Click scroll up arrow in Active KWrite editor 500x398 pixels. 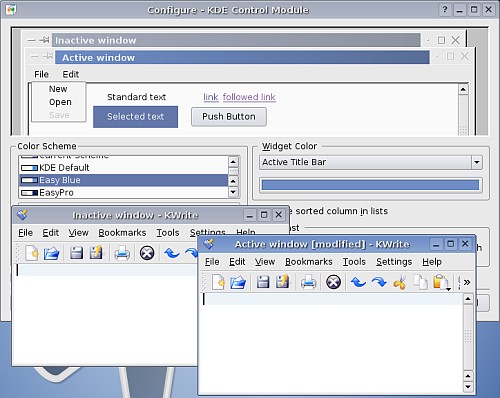tap(468, 299)
